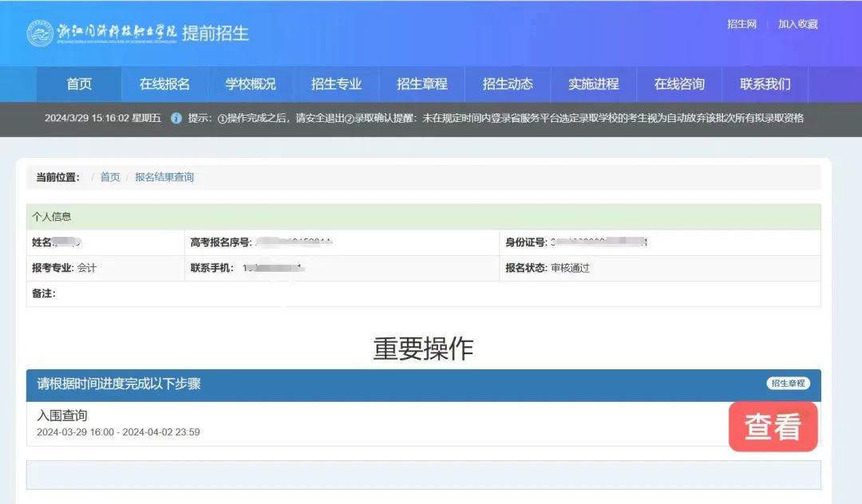The width and height of the screenshot is (862, 504).
Task: Click the 提前招生 site title text
Action: coord(215,33)
